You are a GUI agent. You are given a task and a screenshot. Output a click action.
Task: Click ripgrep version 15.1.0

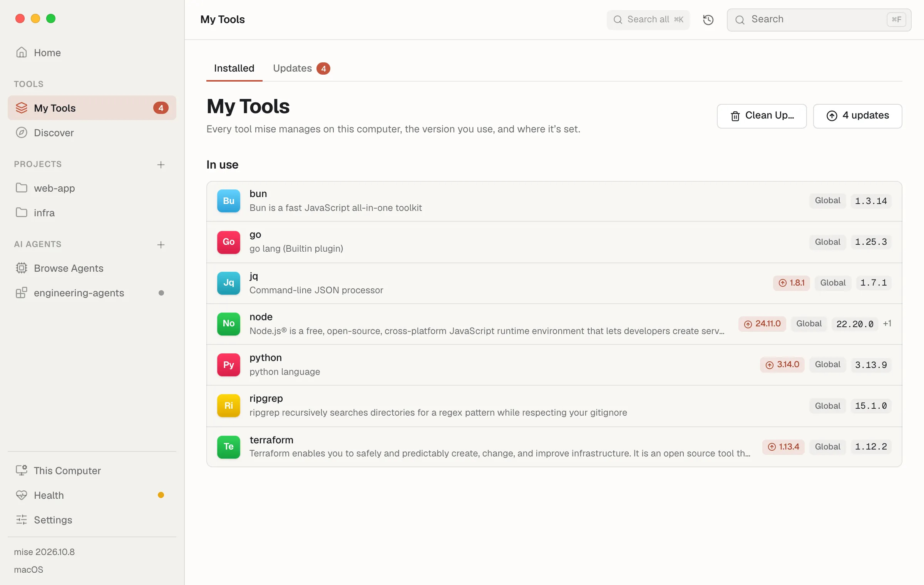coord(871,406)
